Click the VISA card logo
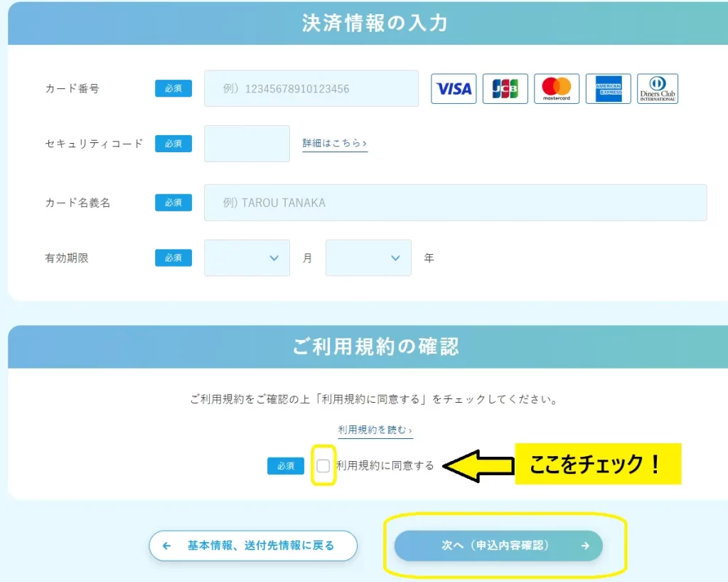728x582 pixels. [453, 88]
